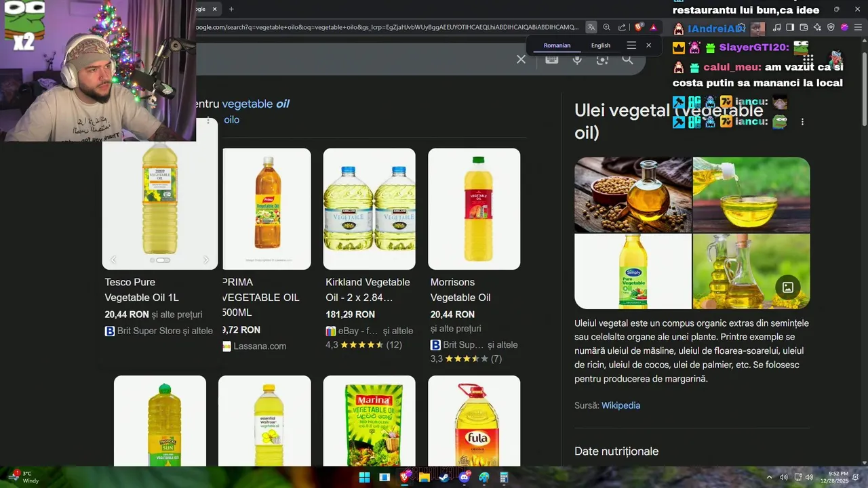Search by image with Google Lens
The width and height of the screenshot is (868, 488).
[602, 60]
